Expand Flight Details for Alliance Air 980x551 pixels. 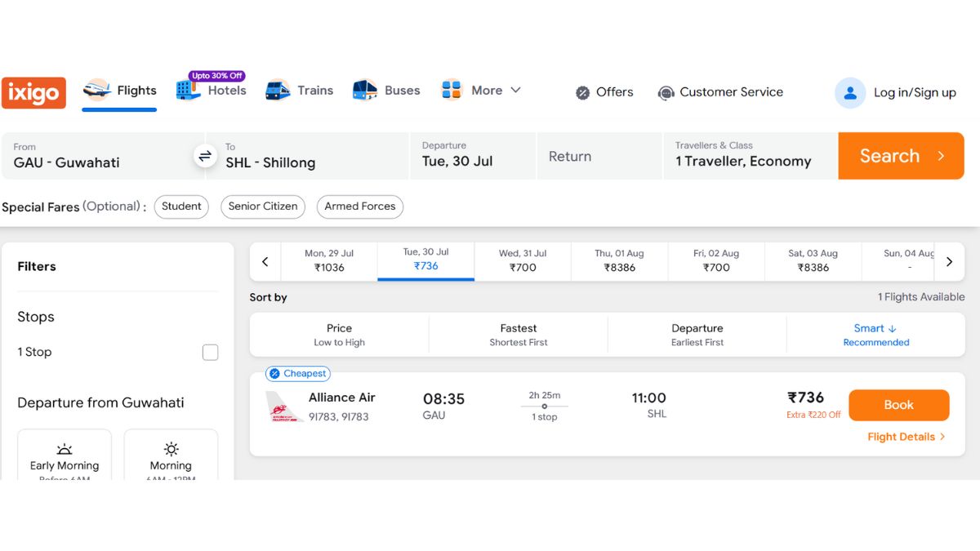(x=906, y=437)
